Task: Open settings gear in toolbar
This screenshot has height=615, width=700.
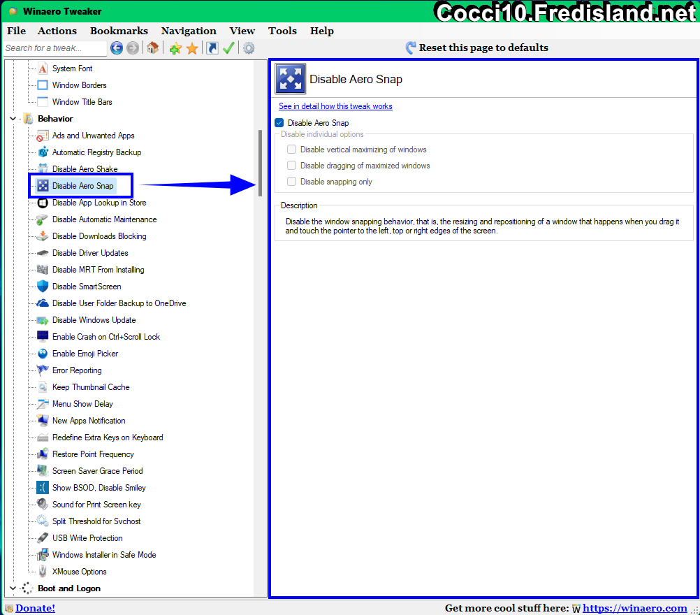Action: point(249,48)
